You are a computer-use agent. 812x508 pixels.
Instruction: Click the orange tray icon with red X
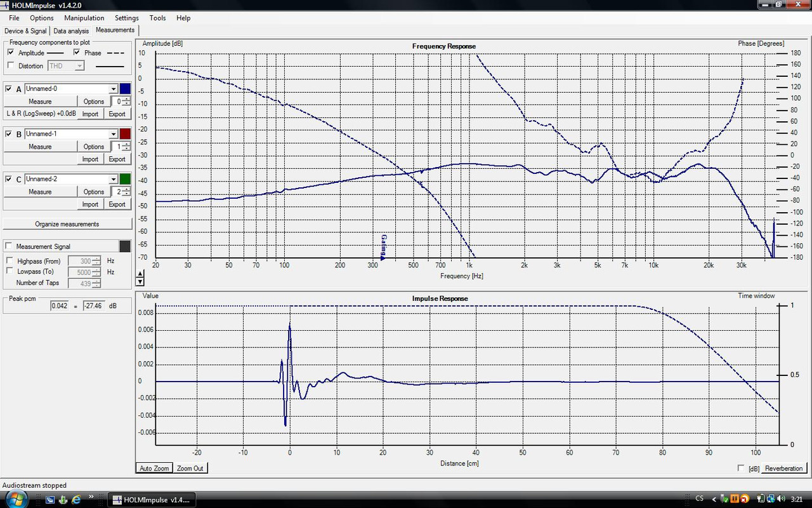[743, 499]
